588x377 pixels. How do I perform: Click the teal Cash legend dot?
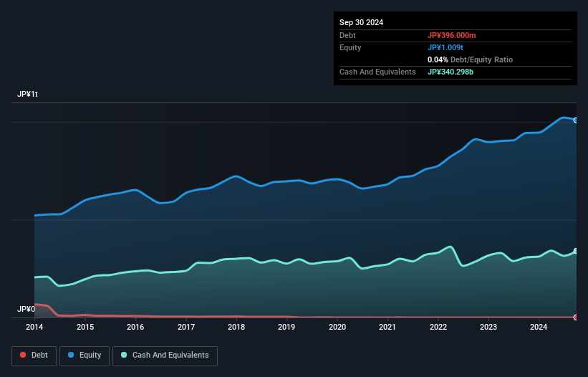tap(124, 355)
